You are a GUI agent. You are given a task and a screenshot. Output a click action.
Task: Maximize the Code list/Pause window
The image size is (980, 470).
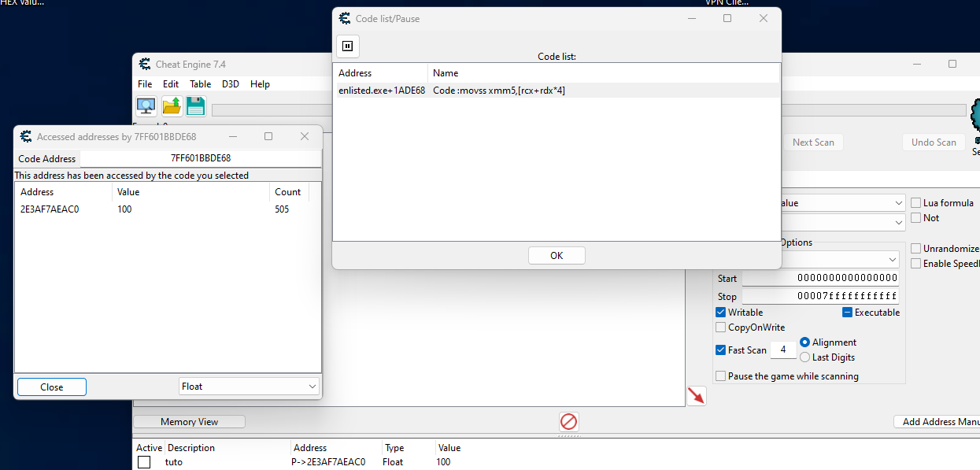point(727,18)
